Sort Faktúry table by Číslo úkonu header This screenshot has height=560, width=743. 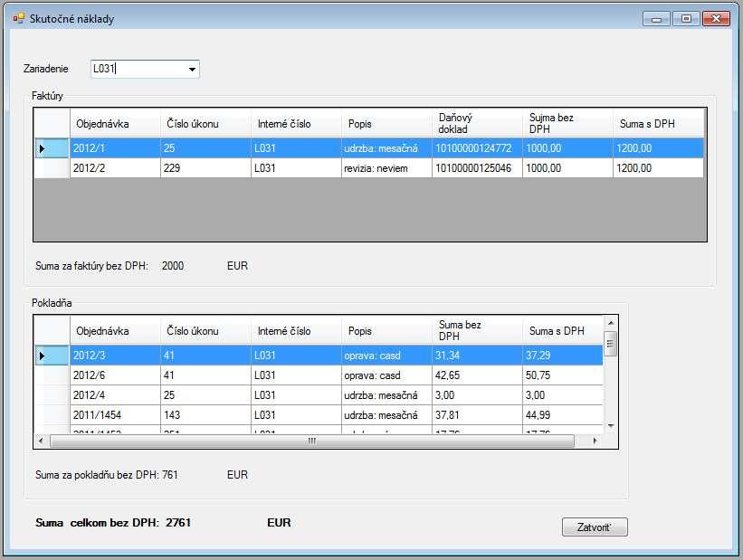[x=205, y=124]
